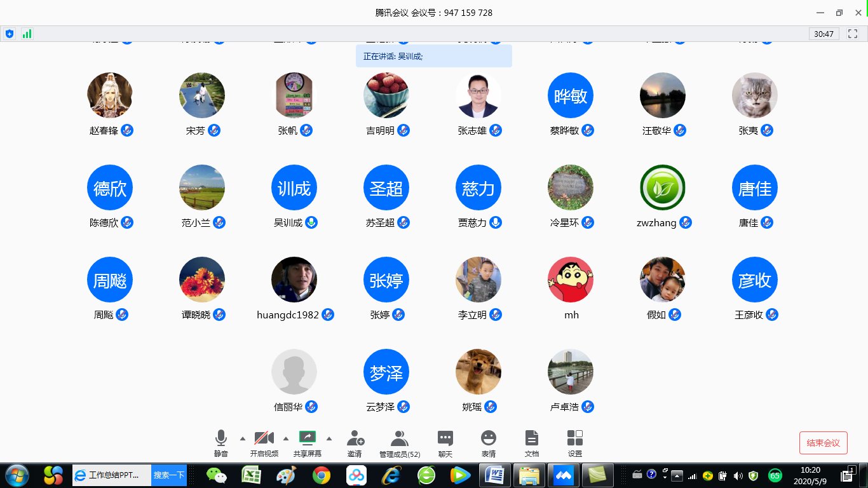868x488 pixels.
Task: Expand the arrow next to 静音 microphone
Action: click(x=242, y=438)
